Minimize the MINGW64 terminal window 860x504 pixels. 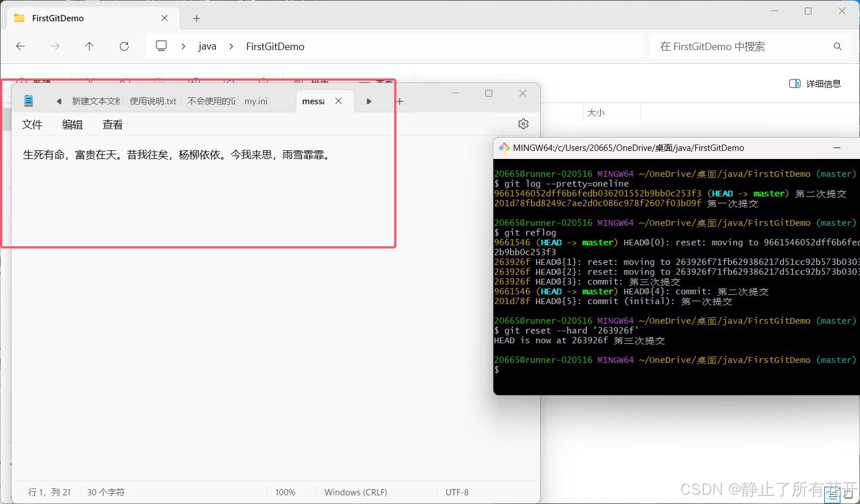pyautogui.click(x=837, y=147)
